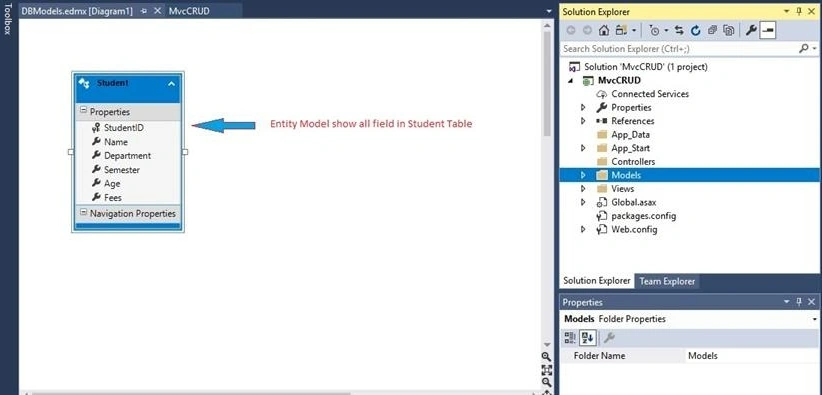Refresh the Solution Explorer
The image size is (822, 395).
[x=696, y=30]
